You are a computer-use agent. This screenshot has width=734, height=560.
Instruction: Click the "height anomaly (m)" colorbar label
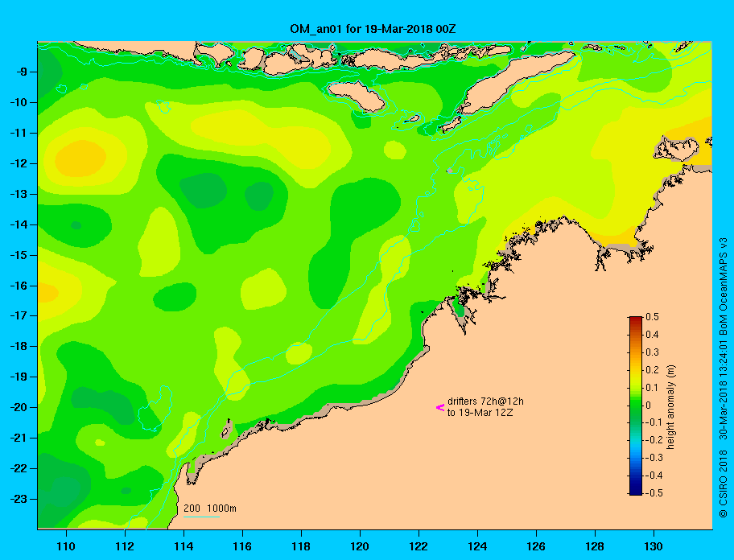coord(670,407)
